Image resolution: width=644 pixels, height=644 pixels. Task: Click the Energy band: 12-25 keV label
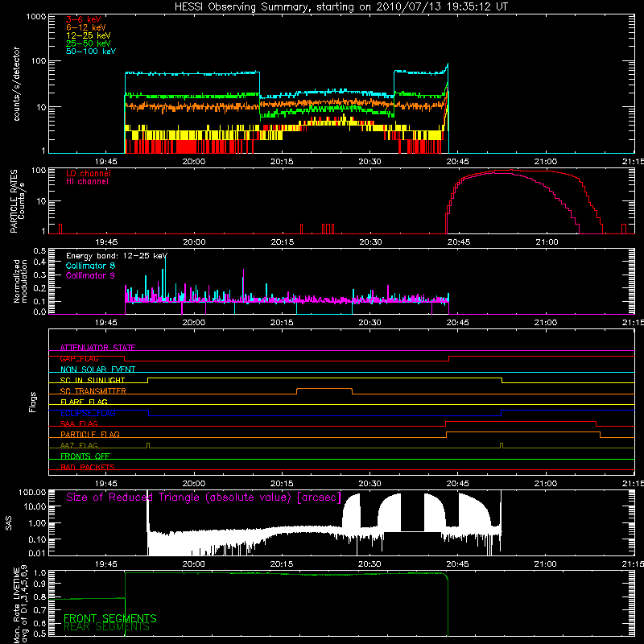(117, 256)
